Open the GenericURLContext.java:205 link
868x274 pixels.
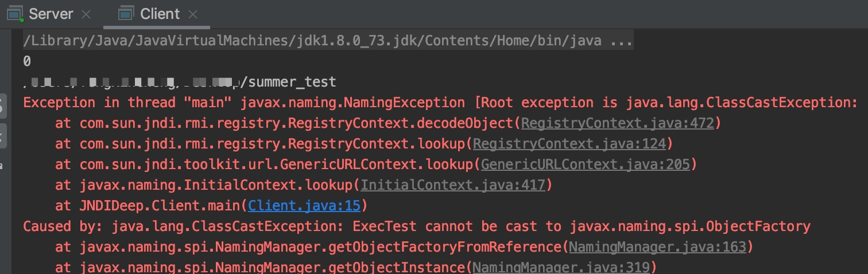point(584,165)
